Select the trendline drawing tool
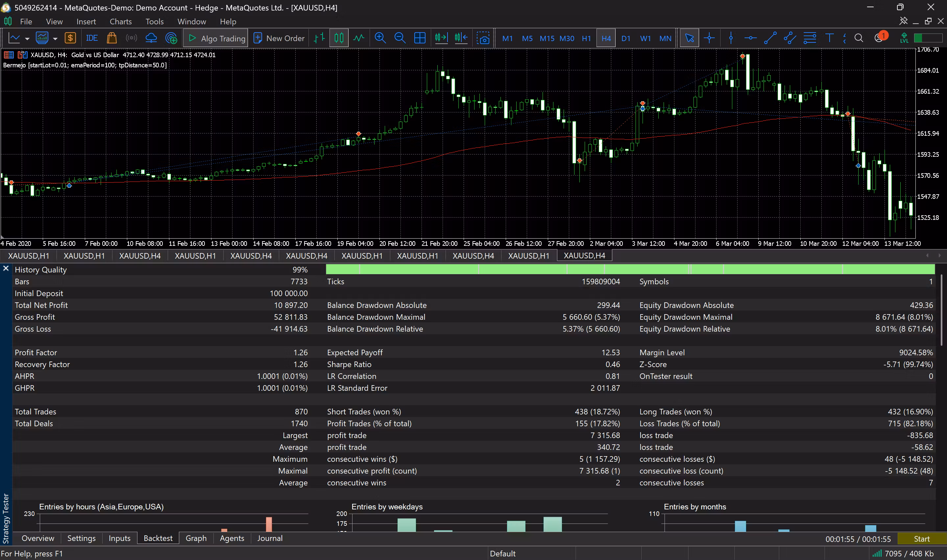The image size is (947, 560). [x=770, y=38]
